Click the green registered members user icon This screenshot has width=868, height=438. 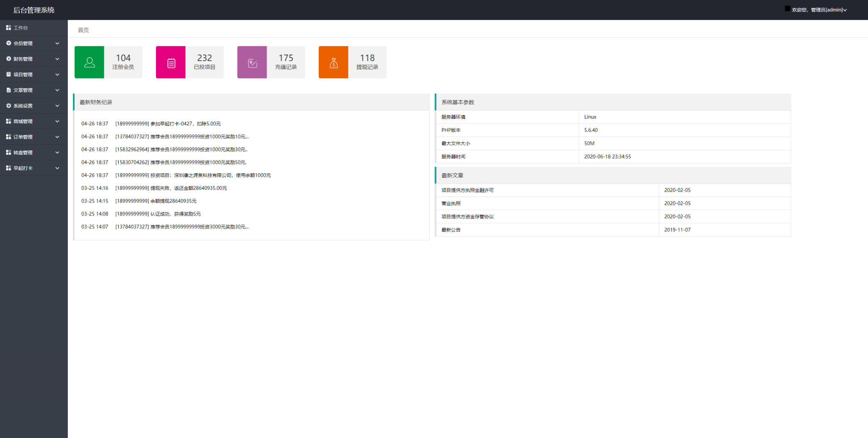click(x=89, y=62)
